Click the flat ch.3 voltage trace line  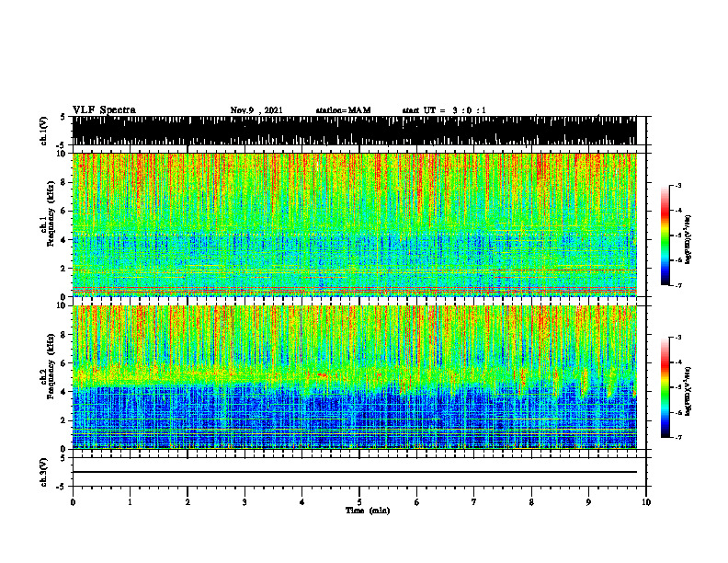tap(354, 472)
